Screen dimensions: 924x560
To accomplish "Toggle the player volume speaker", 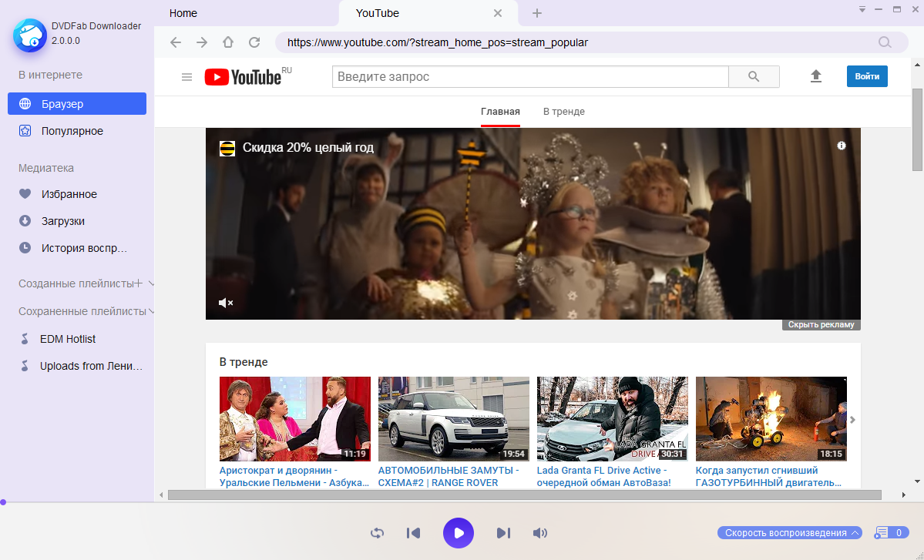I will pos(540,533).
